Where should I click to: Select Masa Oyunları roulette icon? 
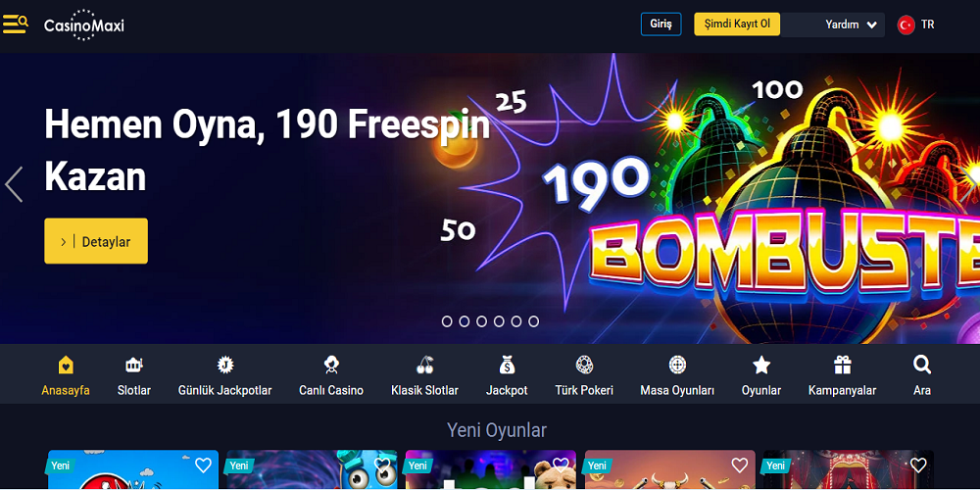[677, 365]
